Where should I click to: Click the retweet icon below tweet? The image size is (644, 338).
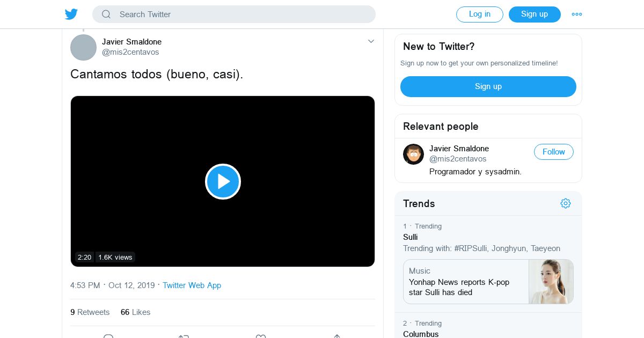click(184, 336)
